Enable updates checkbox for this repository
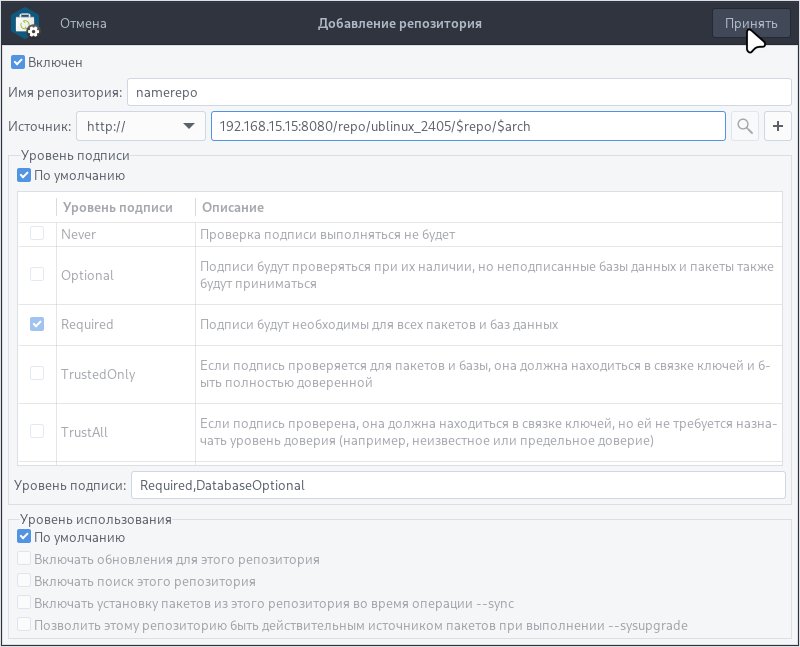The height and width of the screenshot is (647, 800). point(23,559)
